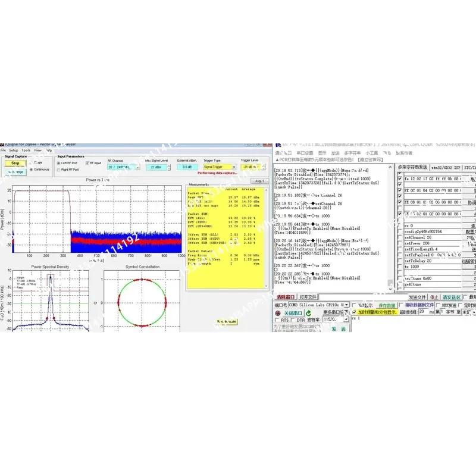Click the red port status indicator icon

278,313
